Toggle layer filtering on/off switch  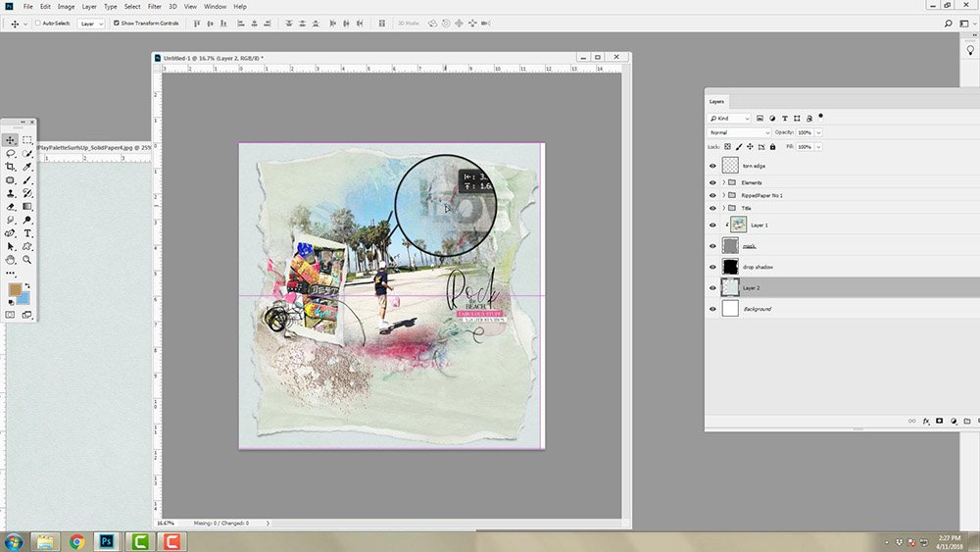[820, 117]
